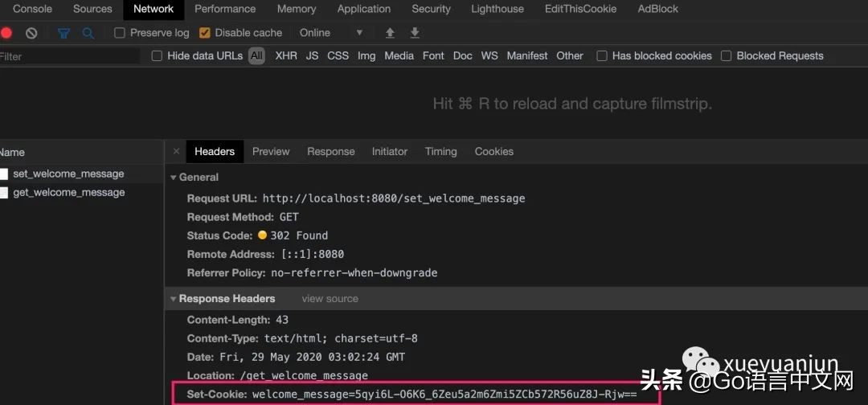This screenshot has width=868, height=405.
Task: Filter requests by WS
Action: click(x=489, y=56)
